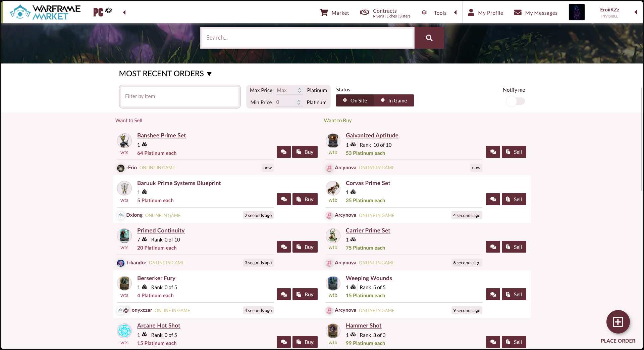Sell Galvanized Aptitude
644x350 pixels.
click(514, 152)
